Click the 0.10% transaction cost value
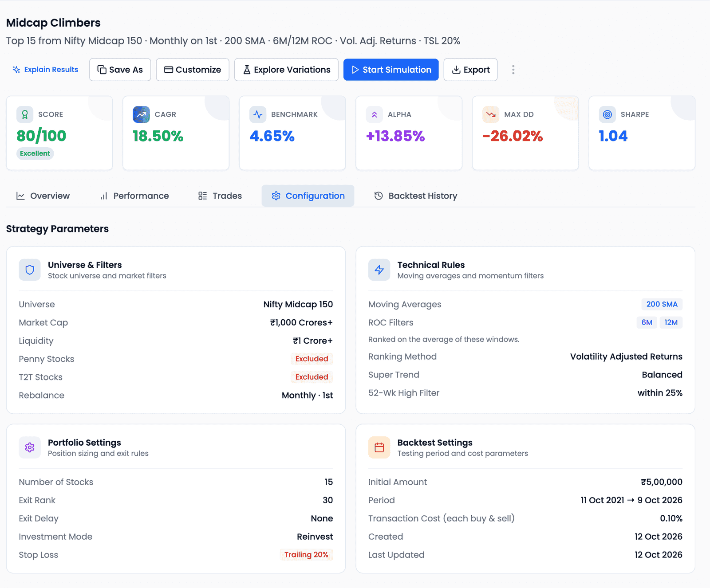Viewport: 710px width, 588px height. (x=671, y=518)
